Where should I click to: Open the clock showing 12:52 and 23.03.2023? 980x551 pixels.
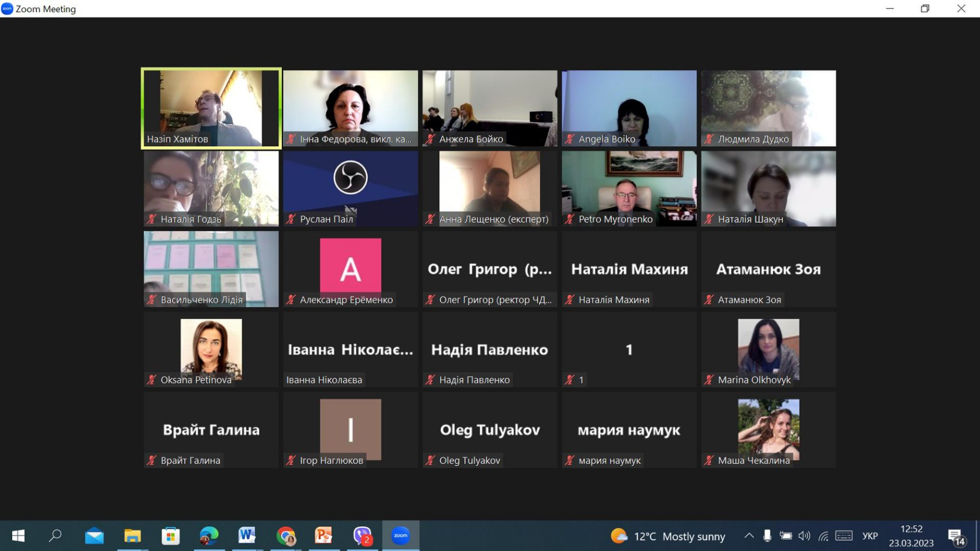click(911, 536)
